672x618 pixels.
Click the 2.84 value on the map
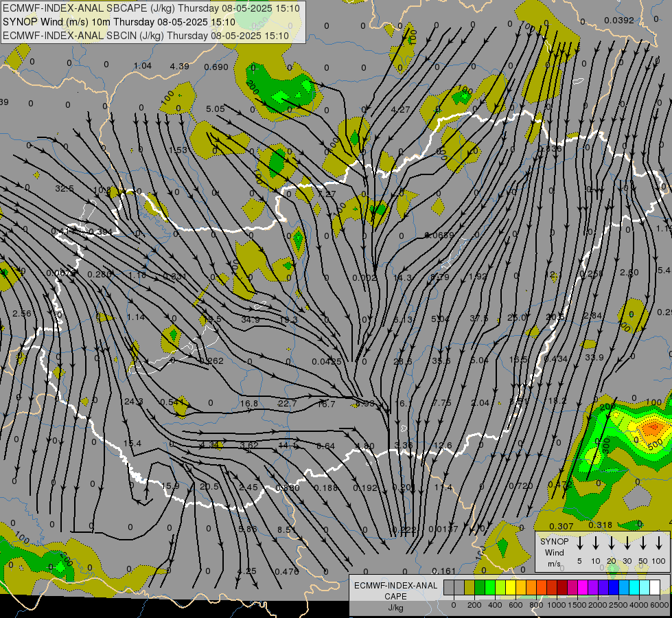pyautogui.click(x=592, y=316)
